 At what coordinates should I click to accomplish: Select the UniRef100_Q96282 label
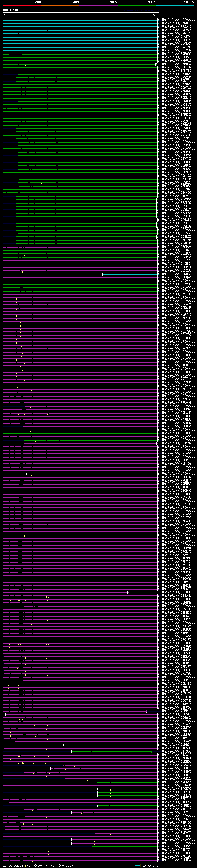click(177, 220)
